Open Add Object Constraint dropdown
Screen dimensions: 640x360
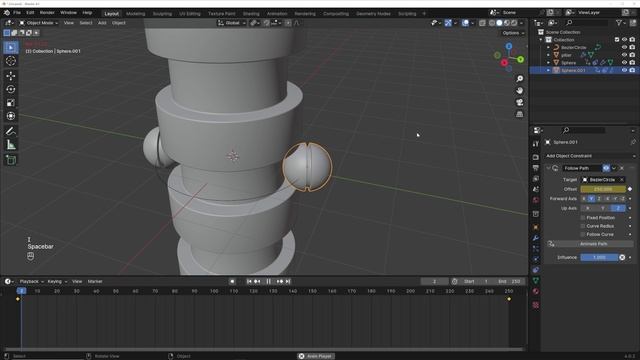[591, 156]
